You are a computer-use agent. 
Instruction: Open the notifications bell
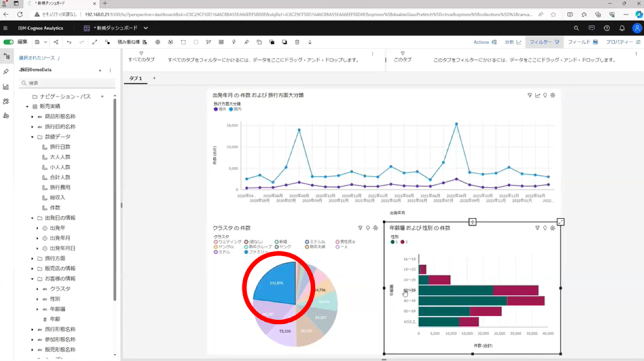622,28
